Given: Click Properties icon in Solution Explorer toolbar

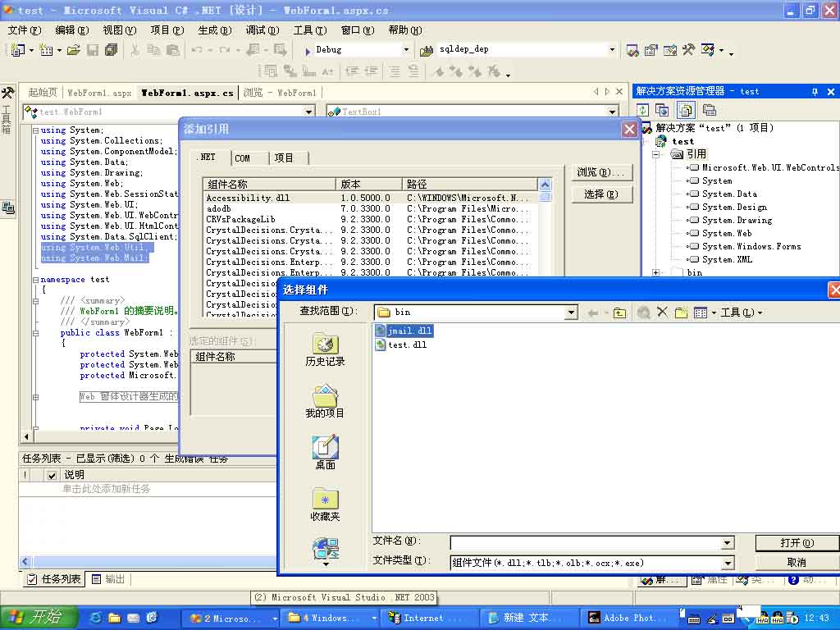Looking at the screenshot, I should [710, 111].
